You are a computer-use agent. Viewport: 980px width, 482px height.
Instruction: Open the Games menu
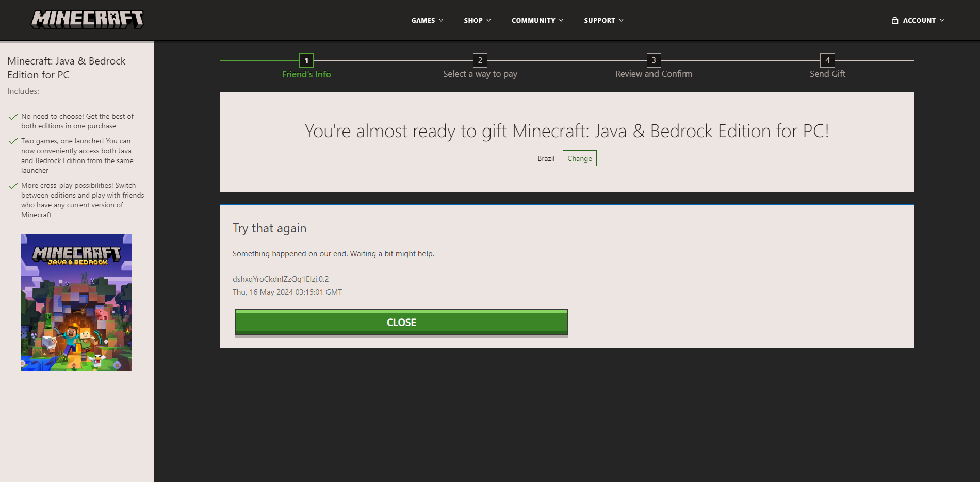428,20
